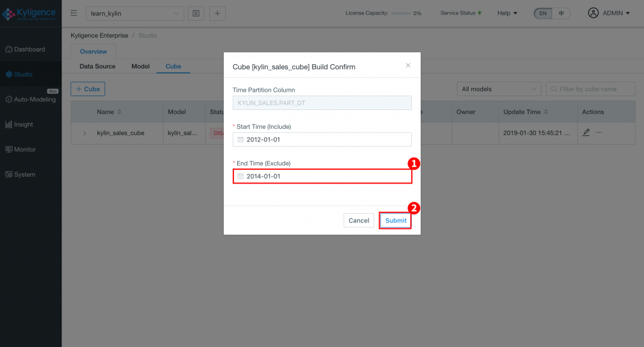Click the ADMIN user avatar icon
Screen dimensions: 644x347
pos(594,13)
